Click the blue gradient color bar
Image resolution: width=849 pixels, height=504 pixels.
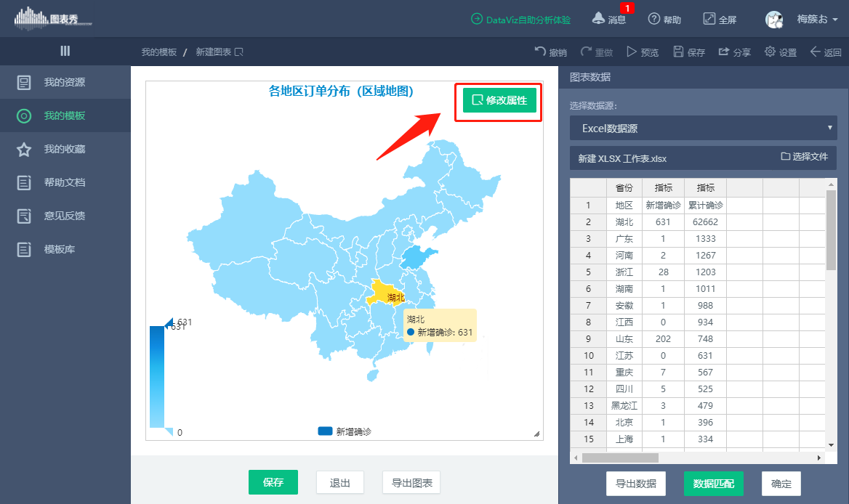click(157, 376)
